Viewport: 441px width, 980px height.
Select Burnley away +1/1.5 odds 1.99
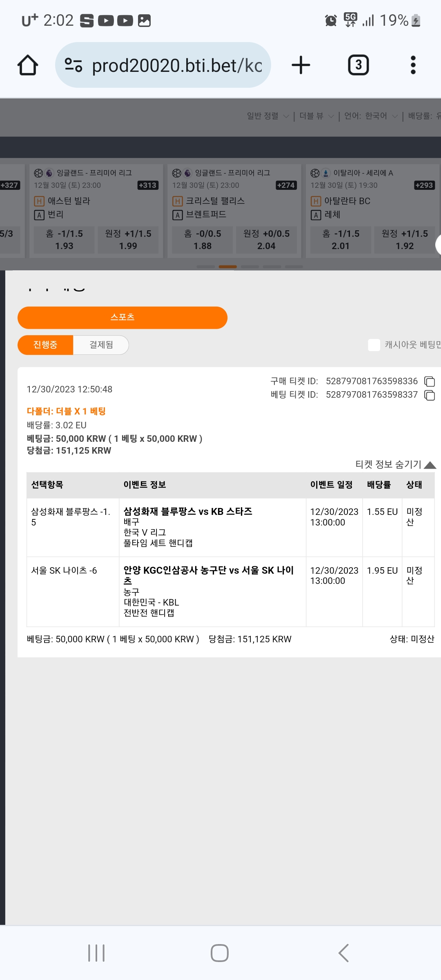click(x=128, y=240)
